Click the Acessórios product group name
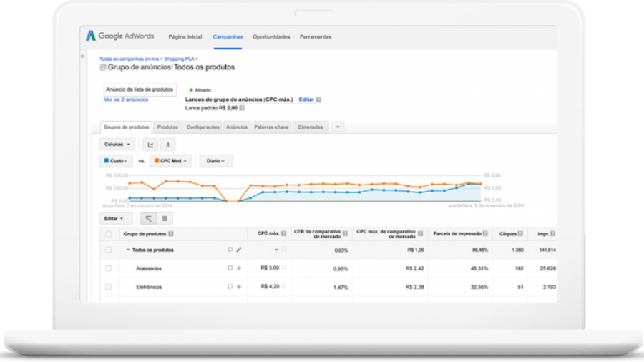The image size is (644, 362). [149, 268]
